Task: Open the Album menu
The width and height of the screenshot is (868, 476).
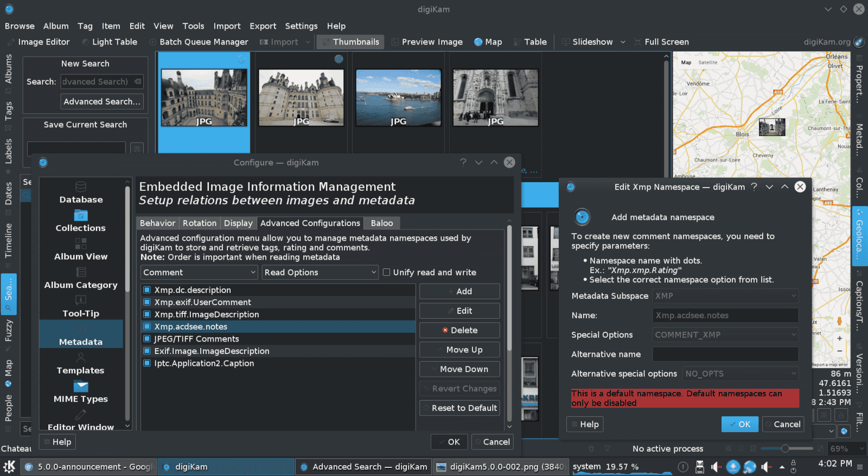Action: point(56,26)
